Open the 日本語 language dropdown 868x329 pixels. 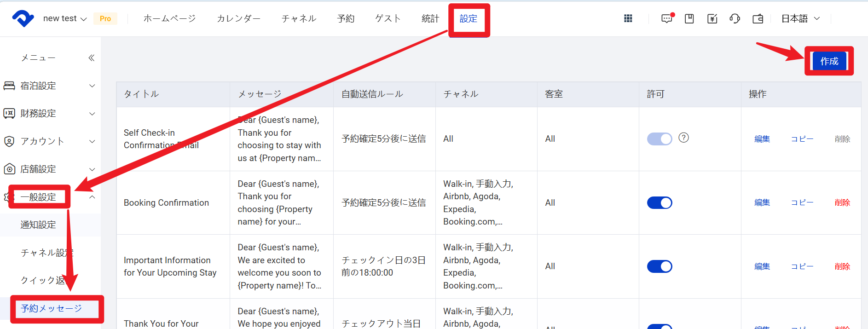point(801,18)
